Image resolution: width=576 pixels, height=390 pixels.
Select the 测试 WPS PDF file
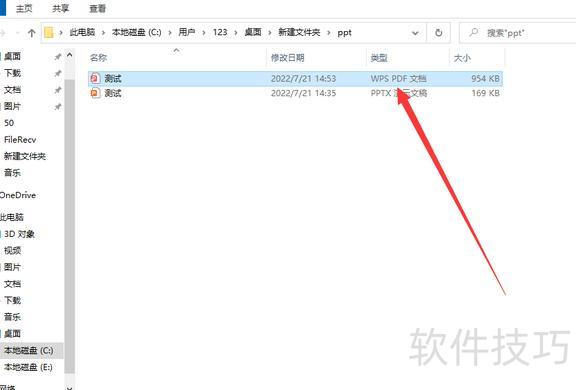pos(295,79)
